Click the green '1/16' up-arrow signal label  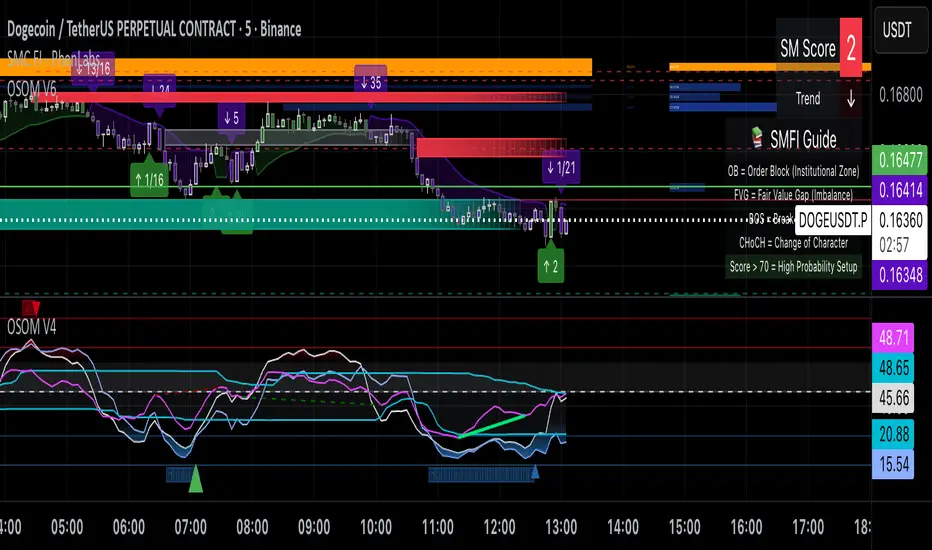[x=149, y=179]
